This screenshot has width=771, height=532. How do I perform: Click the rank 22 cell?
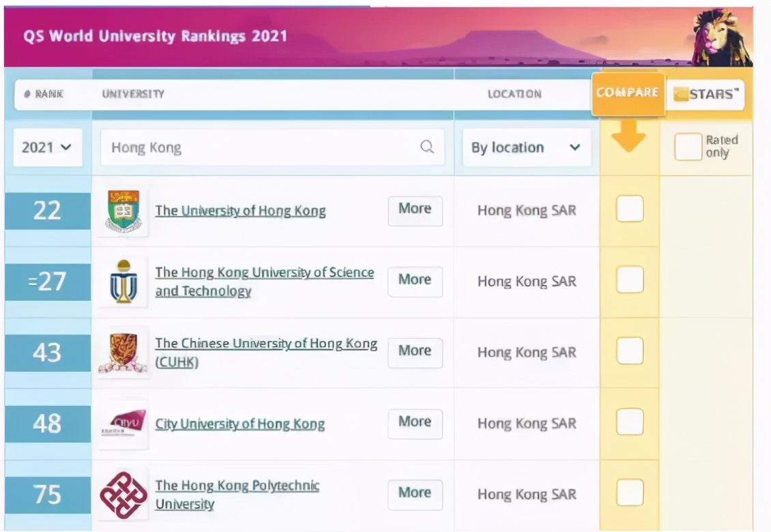click(48, 211)
